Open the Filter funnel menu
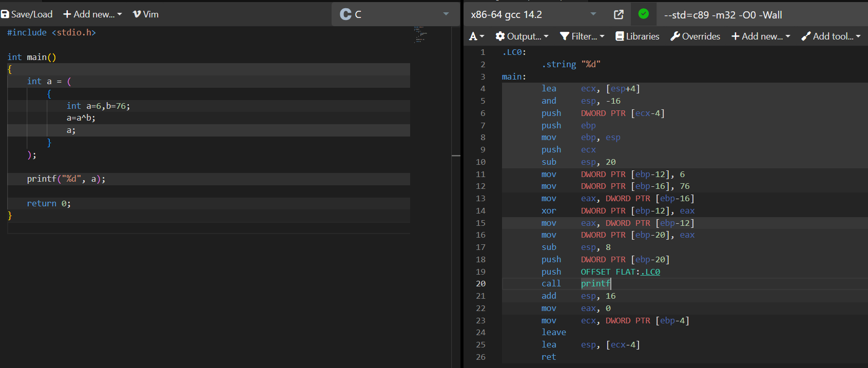Viewport: 868px width, 368px height. click(582, 36)
